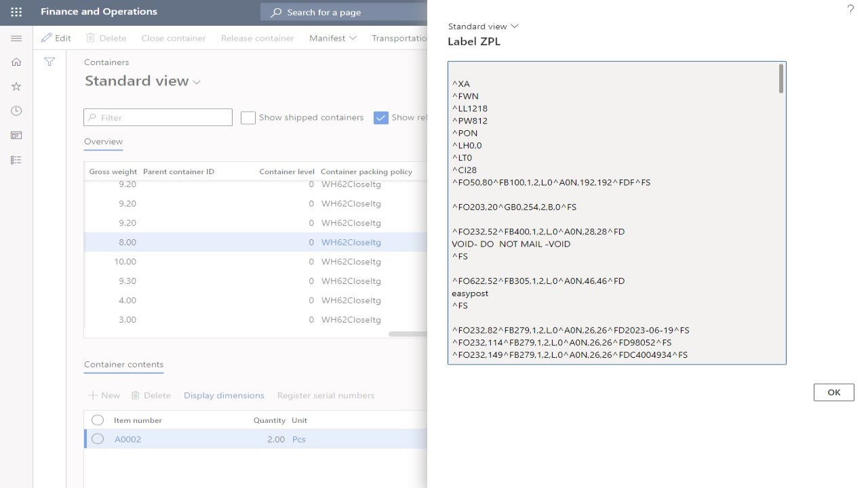
Task: Click the search magnifier icon
Action: pos(276,12)
